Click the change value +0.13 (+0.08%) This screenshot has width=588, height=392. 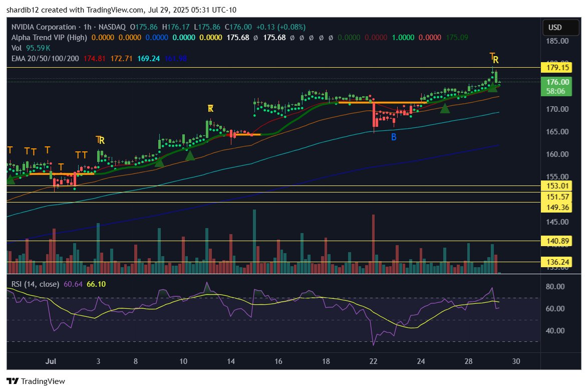(281, 27)
